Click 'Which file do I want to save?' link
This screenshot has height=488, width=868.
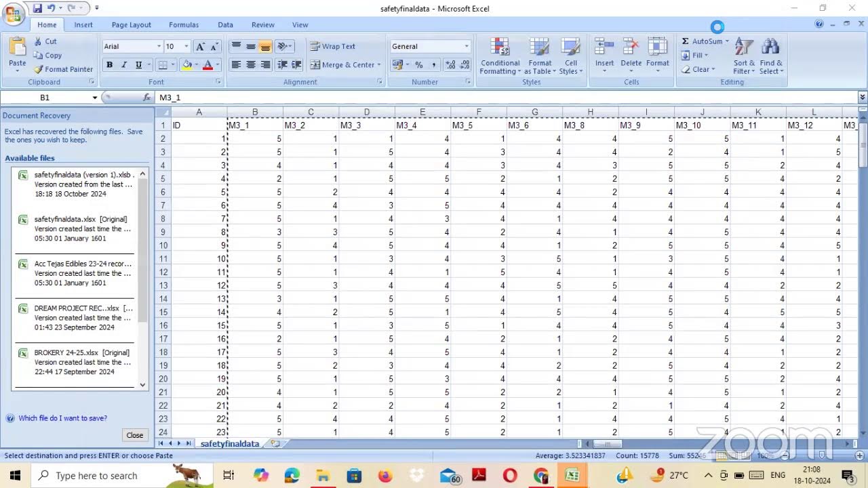(x=62, y=418)
